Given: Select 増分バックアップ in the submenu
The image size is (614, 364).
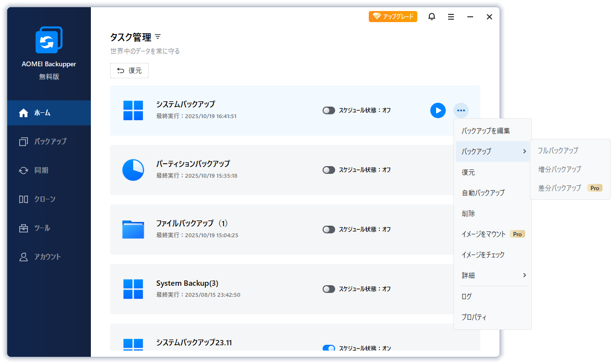Looking at the screenshot, I should click(570, 169).
